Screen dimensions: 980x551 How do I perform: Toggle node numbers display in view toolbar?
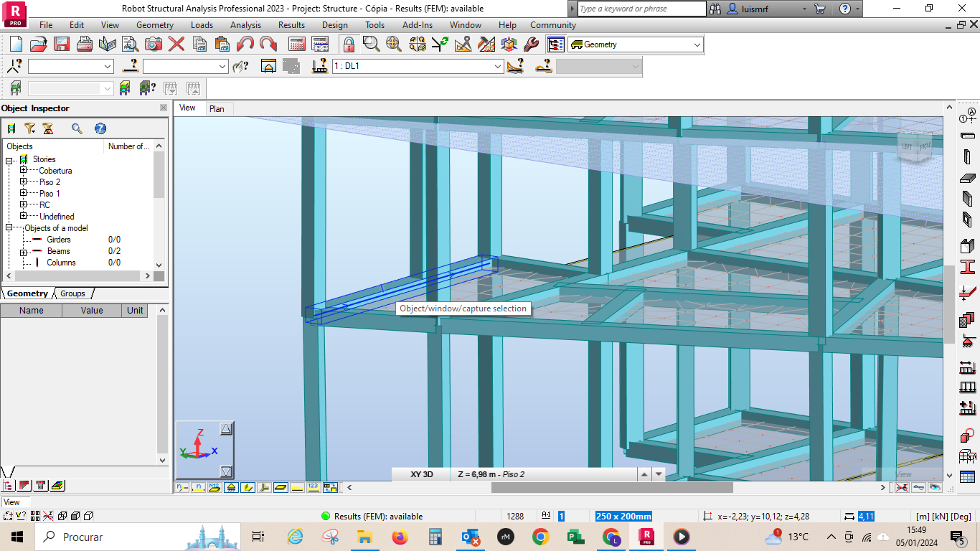click(182, 487)
